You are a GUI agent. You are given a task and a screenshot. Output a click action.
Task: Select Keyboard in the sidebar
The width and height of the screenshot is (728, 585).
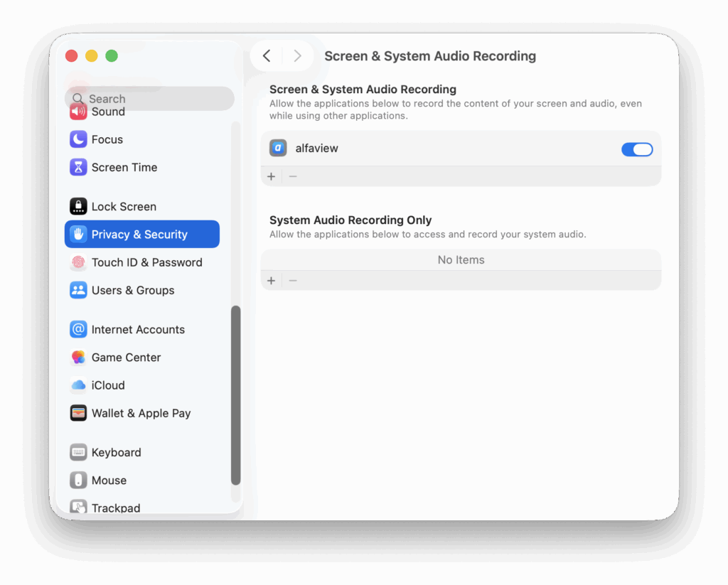pos(116,453)
